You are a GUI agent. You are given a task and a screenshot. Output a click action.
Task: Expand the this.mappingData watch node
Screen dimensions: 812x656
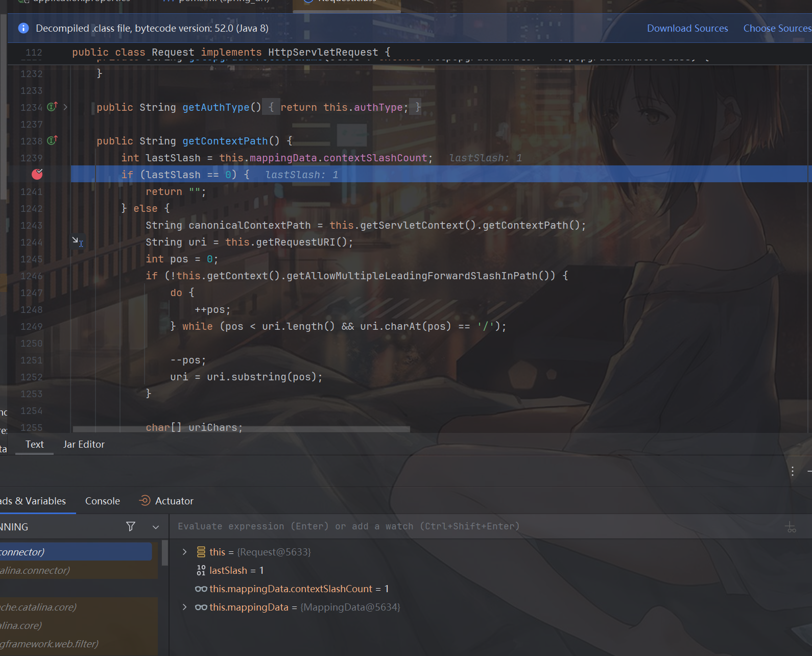click(185, 607)
